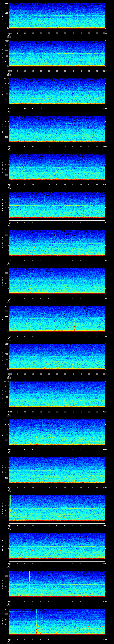
Task: Click the 2:40:00 start time label
Action: click(9, 450)
